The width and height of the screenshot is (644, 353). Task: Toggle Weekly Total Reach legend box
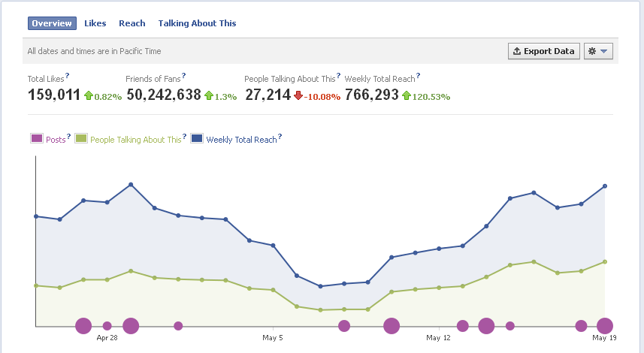(x=197, y=138)
